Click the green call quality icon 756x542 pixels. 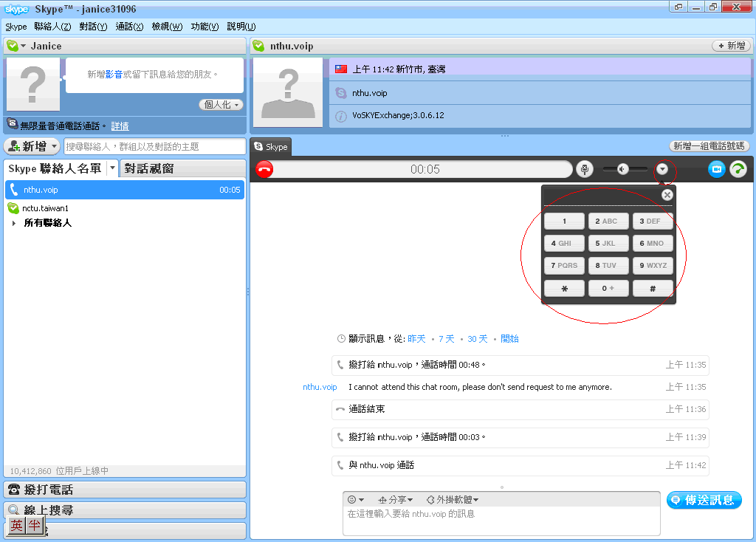[738, 169]
